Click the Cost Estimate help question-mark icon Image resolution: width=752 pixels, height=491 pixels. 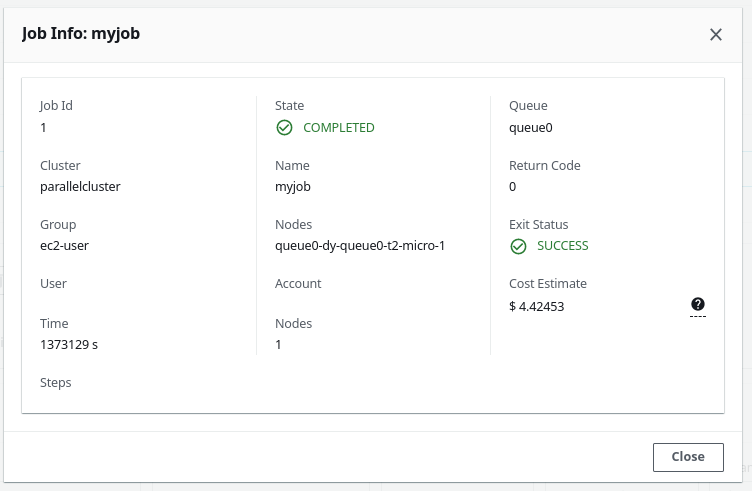tap(698, 304)
